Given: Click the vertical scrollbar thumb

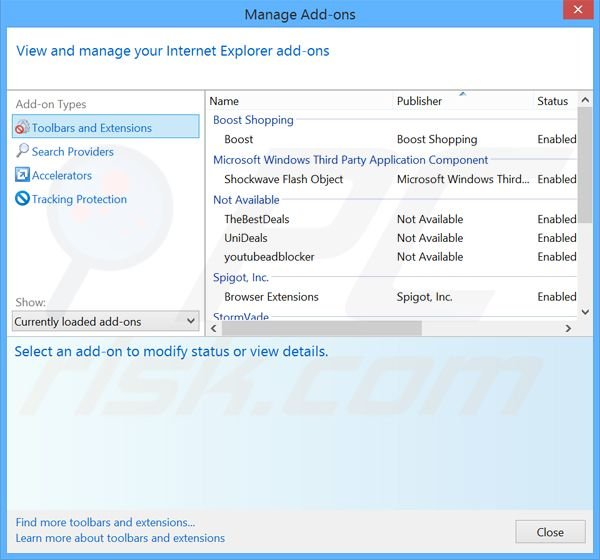Looking at the screenshot, I should click(x=585, y=165).
